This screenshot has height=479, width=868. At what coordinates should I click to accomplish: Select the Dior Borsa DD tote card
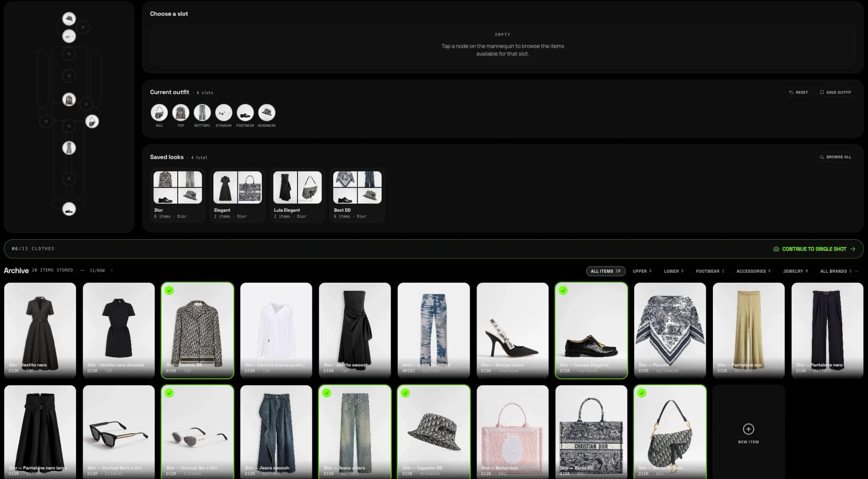pyautogui.click(x=591, y=432)
